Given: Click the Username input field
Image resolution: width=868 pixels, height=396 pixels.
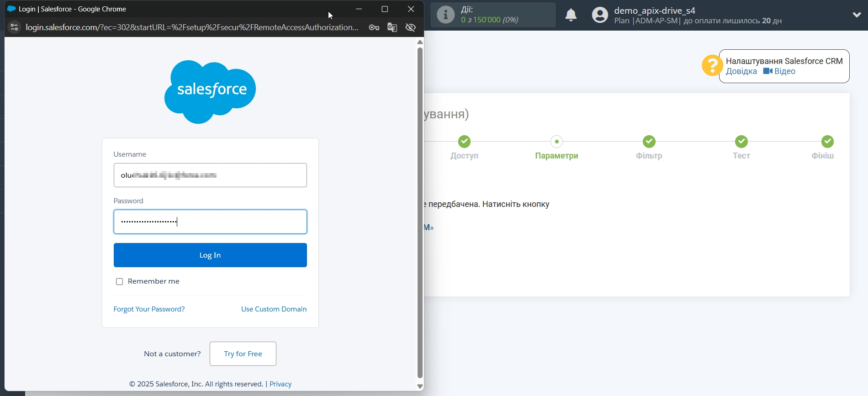Looking at the screenshot, I should 210,175.
